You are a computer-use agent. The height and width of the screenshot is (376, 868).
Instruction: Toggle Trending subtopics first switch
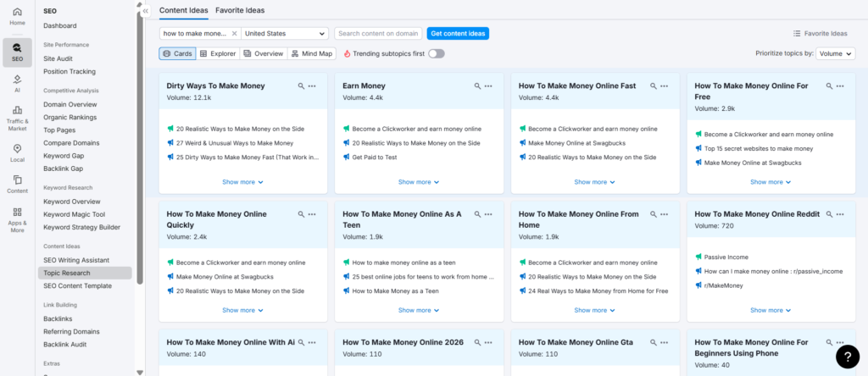[x=437, y=53]
